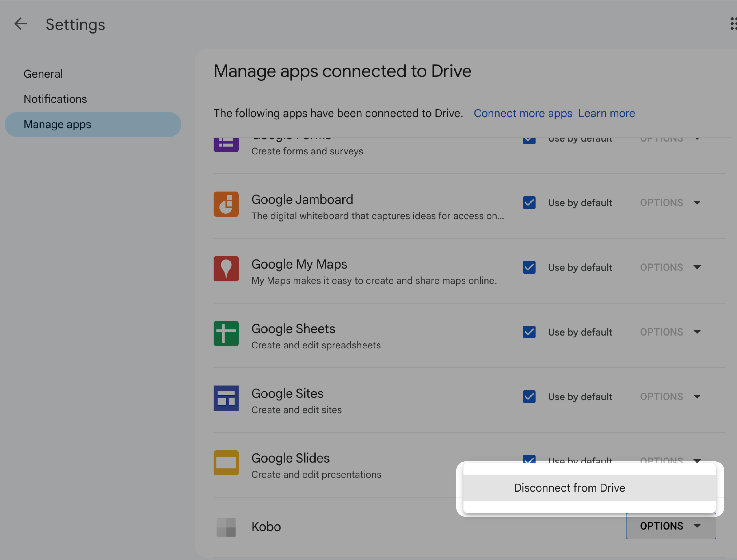Click the Google Sites icon
Image resolution: width=737 pixels, height=560 pixels.
point(226,398)
